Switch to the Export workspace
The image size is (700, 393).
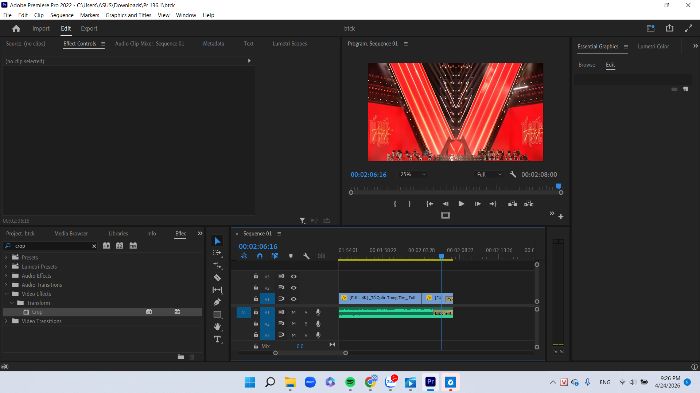pyautogui.click(x=89, y=29)
